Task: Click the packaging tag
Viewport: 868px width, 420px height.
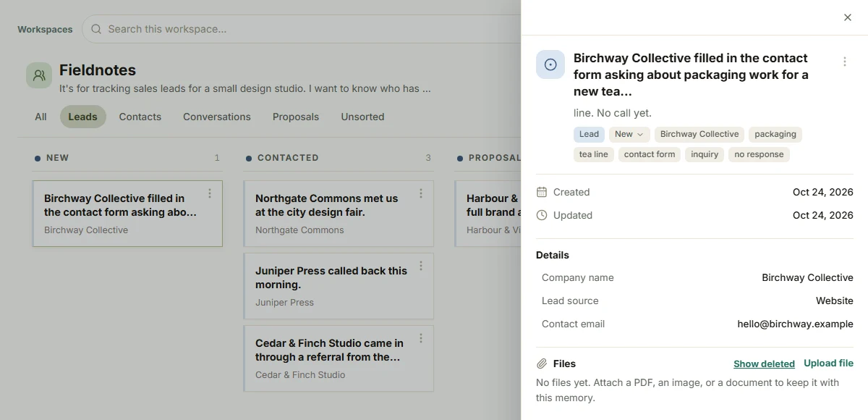Action: 775,134
